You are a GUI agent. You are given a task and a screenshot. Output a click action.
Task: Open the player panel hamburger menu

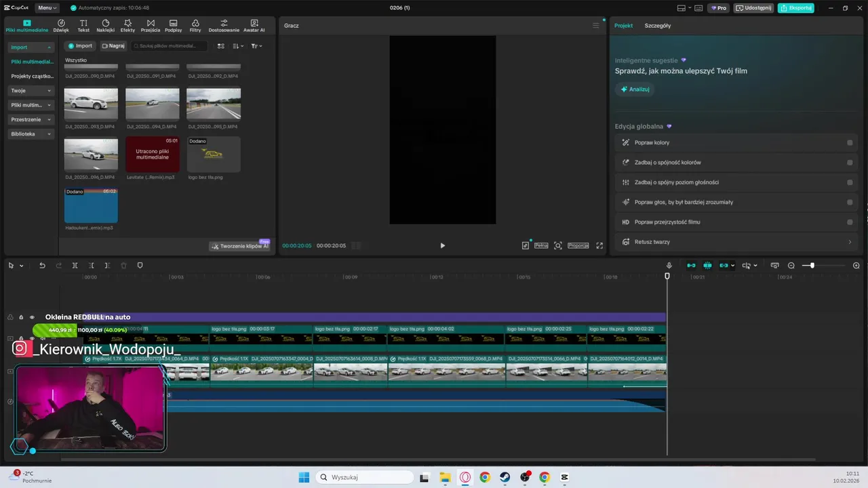click(596, 26)
